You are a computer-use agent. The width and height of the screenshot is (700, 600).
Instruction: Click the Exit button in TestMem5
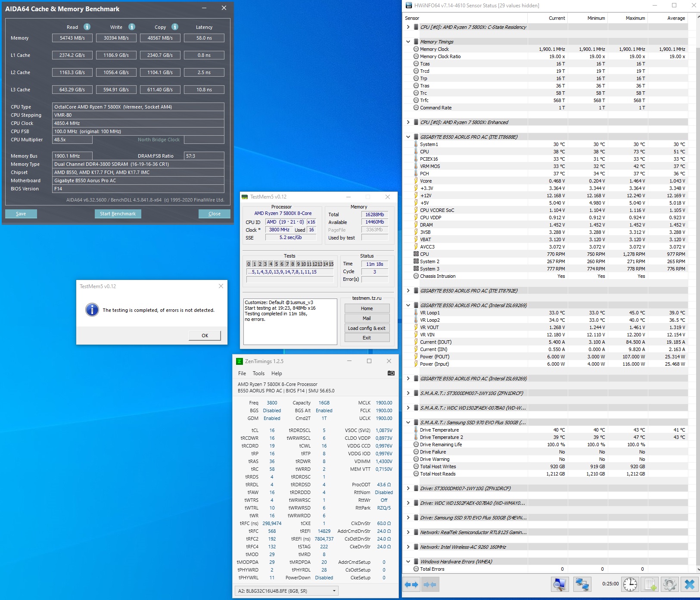click(x=367, y=338)
